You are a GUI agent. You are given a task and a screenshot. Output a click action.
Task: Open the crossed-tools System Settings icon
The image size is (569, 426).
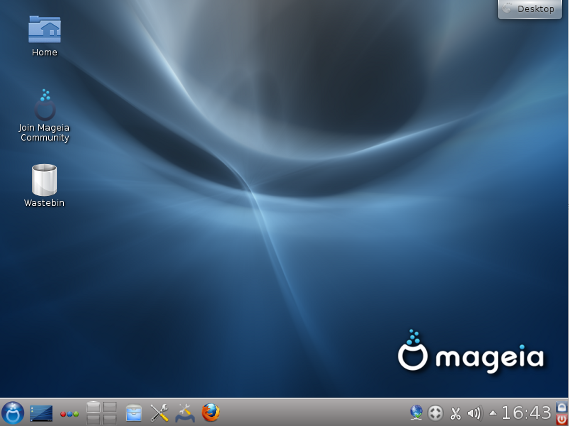159,413
